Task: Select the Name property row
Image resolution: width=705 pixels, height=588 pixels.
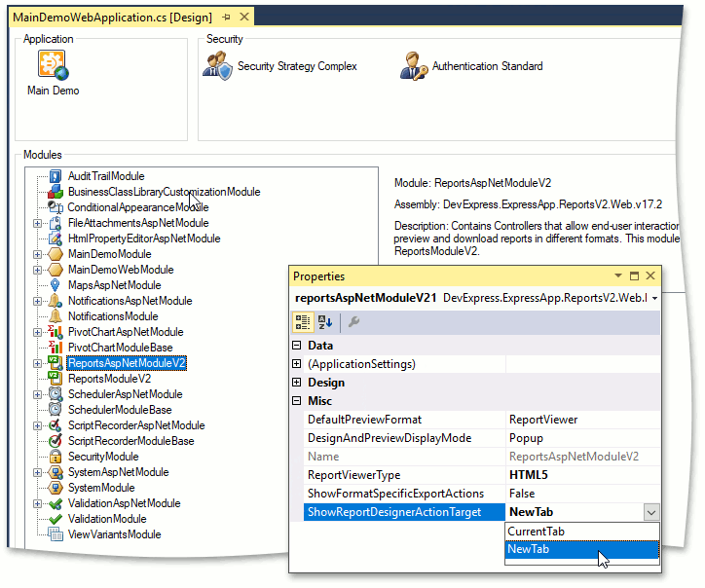Action: (482, 457)
